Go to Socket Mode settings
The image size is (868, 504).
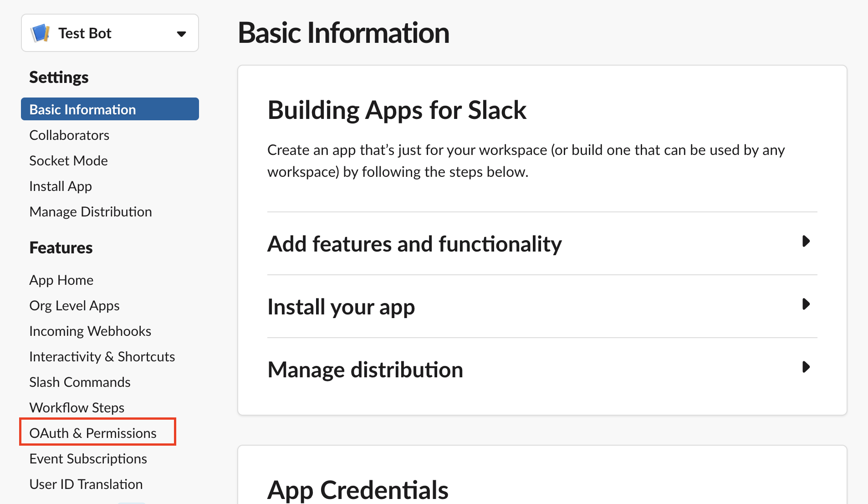click(x=68, y=161)
